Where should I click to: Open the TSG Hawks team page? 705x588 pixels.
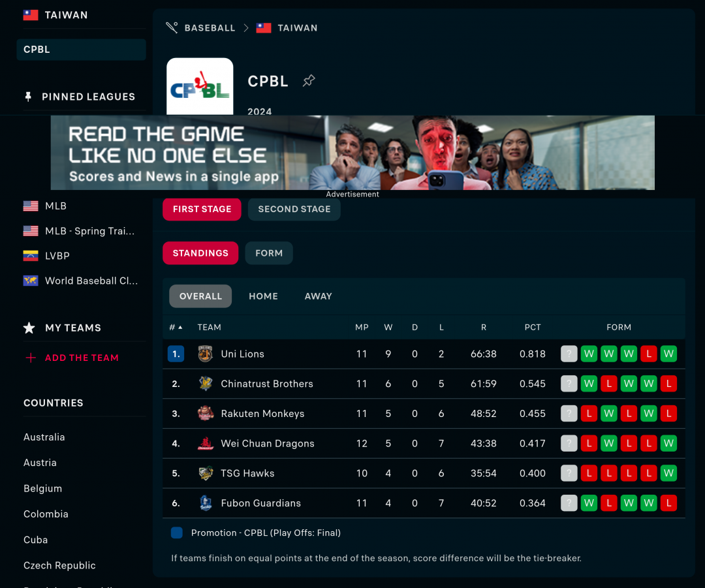pos(247,473)
